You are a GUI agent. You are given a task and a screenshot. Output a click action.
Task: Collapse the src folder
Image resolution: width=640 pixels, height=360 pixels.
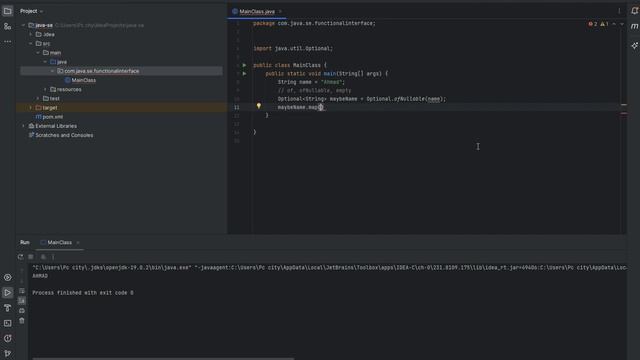pos(31,44)
